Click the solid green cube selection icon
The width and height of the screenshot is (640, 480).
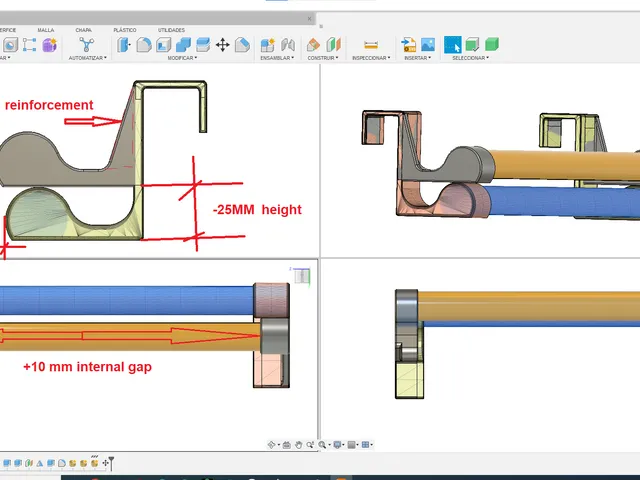click(x=492, y=44)
